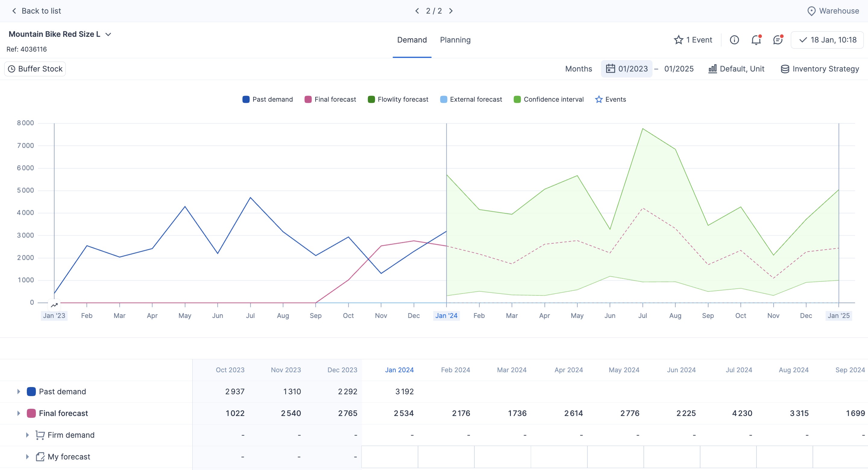The height and width of the screenshot is (470, 868).
Task: Click the Buffer Stock button
Action: (x=35, y=69)
